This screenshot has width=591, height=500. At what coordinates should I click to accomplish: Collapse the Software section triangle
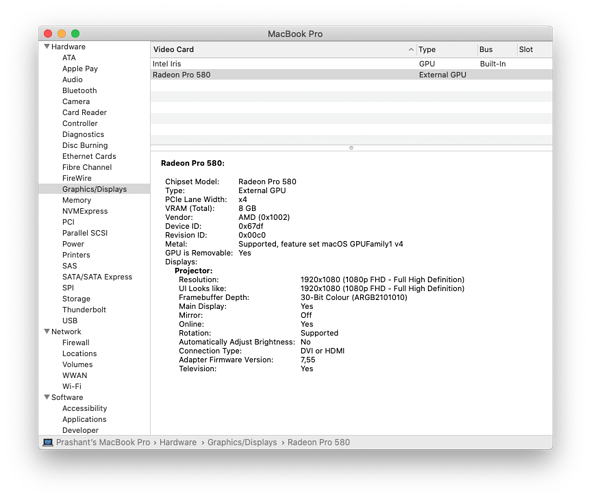(47, 397)
